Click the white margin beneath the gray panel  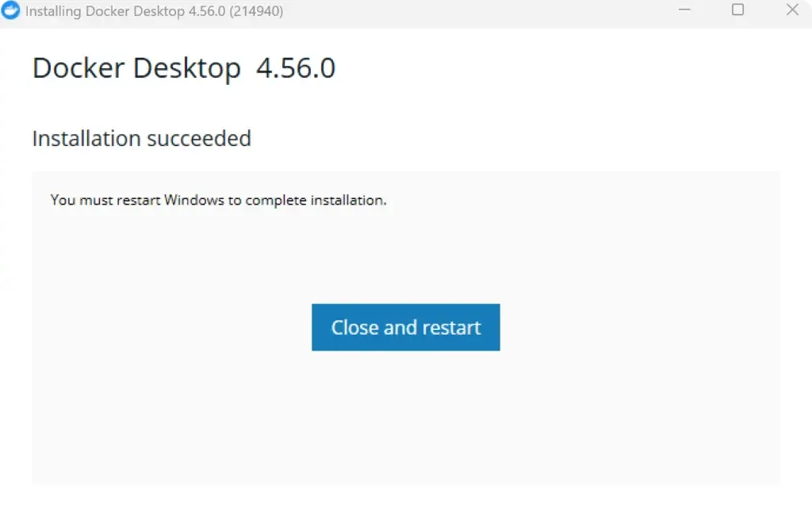406,501
